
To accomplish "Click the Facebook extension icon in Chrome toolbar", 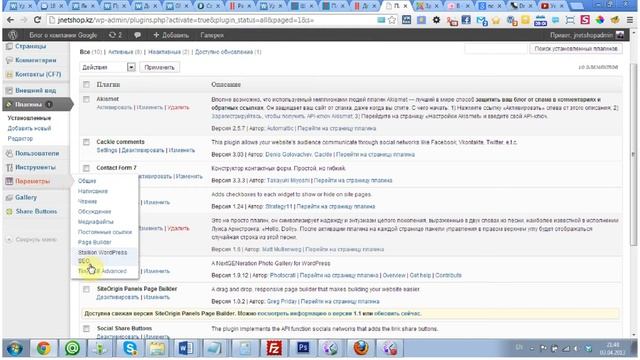I will point(466,20).
